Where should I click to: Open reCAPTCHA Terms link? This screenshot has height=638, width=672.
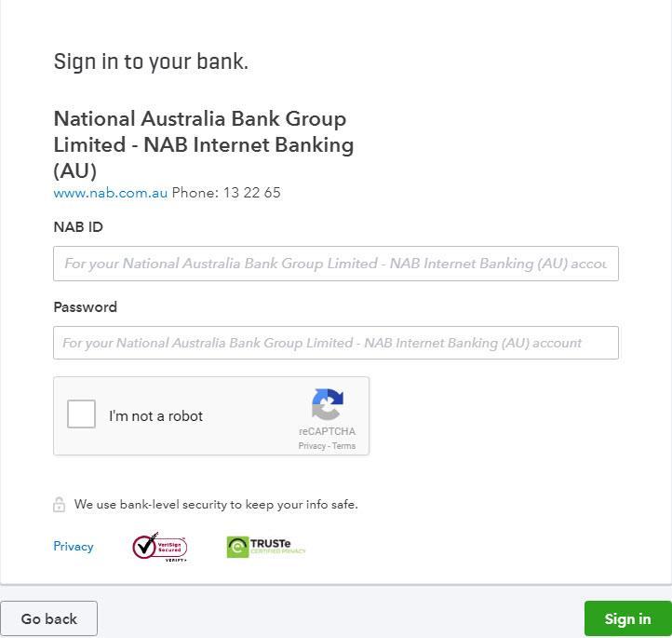343,446
